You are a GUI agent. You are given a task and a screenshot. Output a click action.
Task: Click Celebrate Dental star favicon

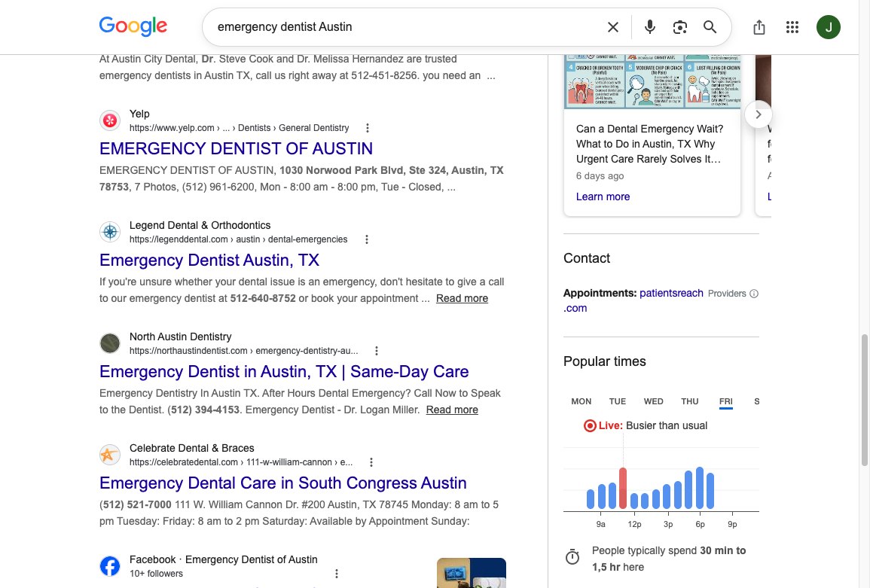[110, 455]
